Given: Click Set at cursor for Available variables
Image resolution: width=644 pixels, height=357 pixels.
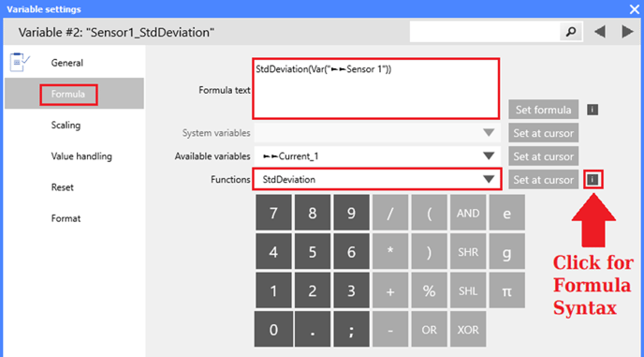Looking at the screenshot, I should tap(543, 156).
